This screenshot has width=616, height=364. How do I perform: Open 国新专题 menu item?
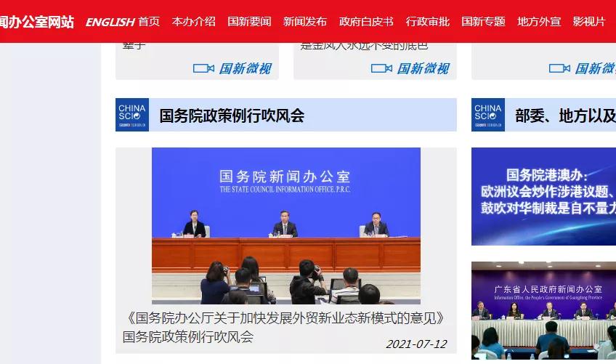pos(483,22)
